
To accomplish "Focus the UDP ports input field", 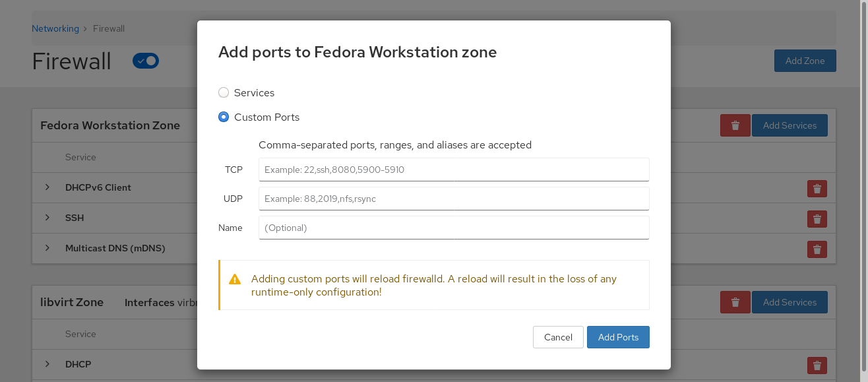I will pos(454,199).
